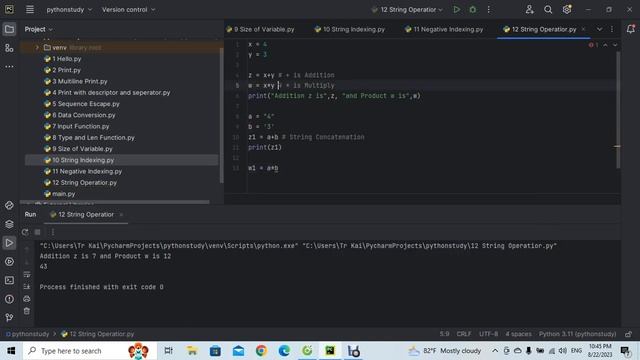Image resolution: width=640 pixels, height=360 pixels.
Task: Click pythonstudy breadcrumb in status bar
Action: click(x=27, y=334)
